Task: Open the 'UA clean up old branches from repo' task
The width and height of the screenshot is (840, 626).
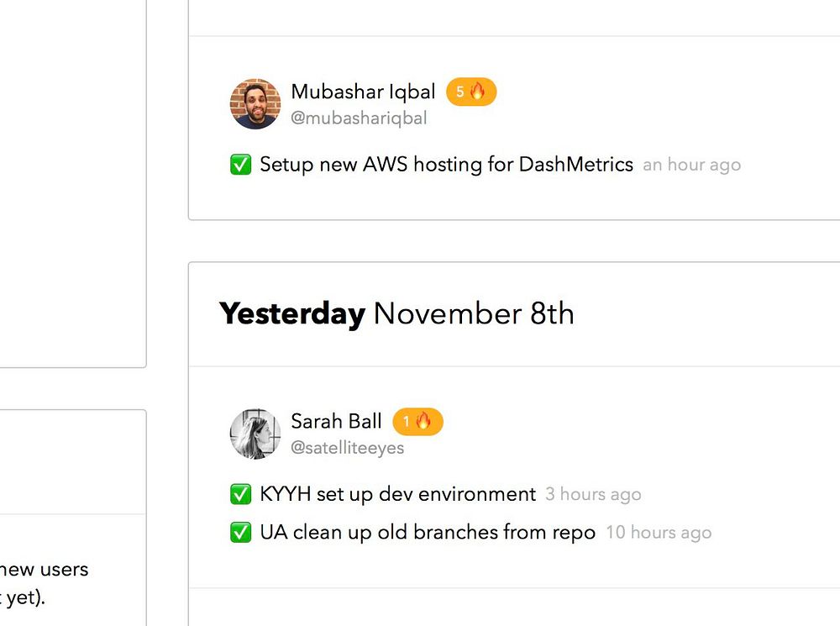Action: coord(428,532)
